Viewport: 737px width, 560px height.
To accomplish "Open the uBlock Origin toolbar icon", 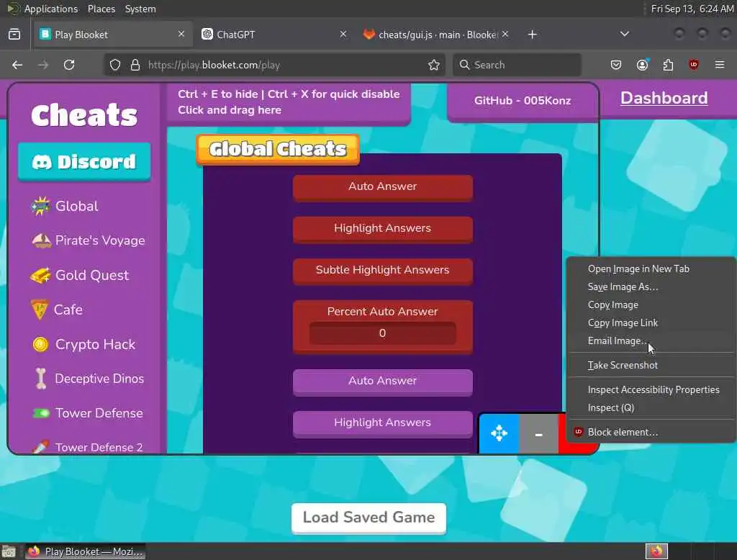I will 693,65.
